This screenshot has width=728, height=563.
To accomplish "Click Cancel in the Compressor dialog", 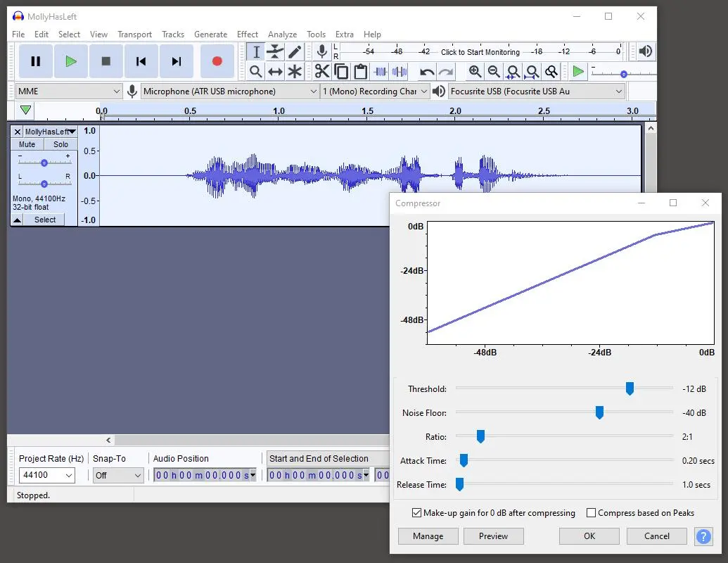I will click(657, 536).
